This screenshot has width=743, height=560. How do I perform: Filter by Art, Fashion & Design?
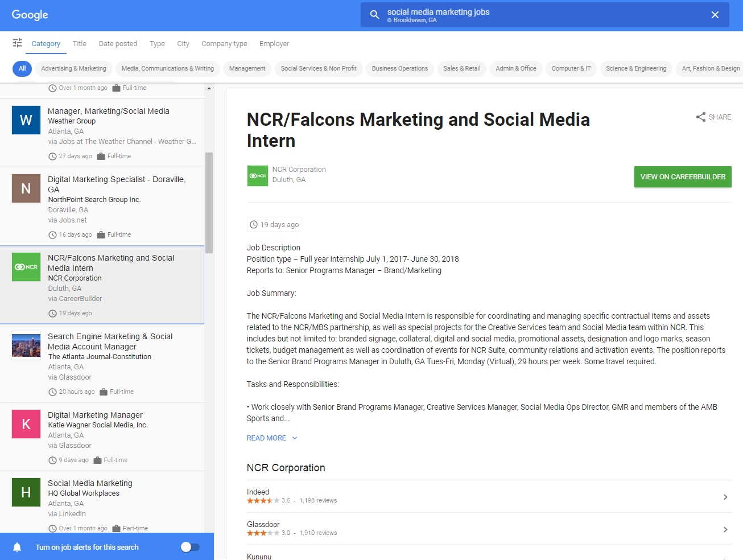(x=711, y=68)
